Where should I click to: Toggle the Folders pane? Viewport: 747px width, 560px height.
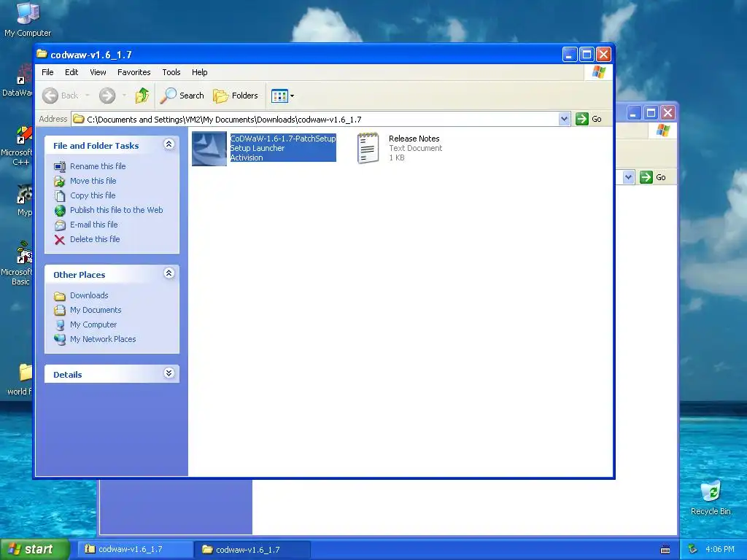236,96
